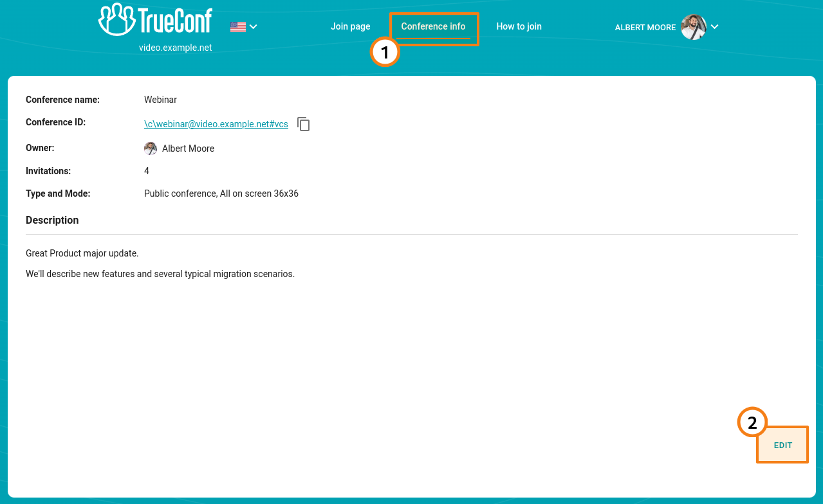
Task: Open the user menu chevron beside the avatar
Action: pos(714,27)
